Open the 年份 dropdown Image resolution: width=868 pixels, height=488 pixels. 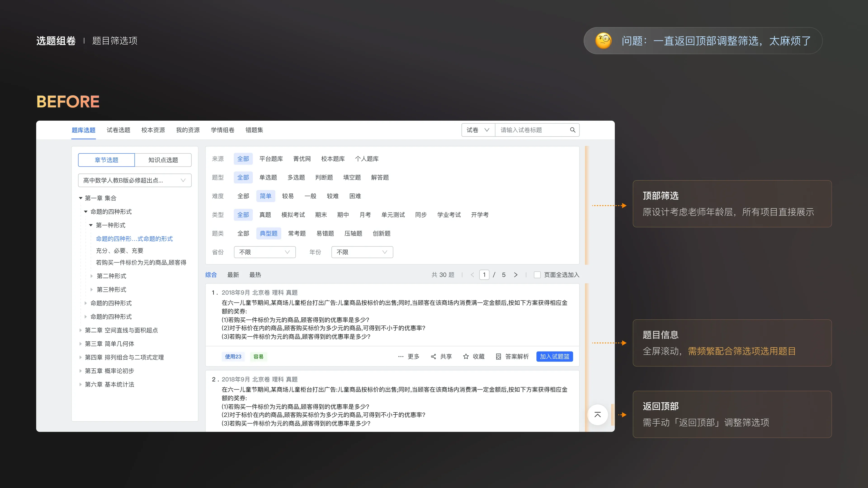coord(362,252)
